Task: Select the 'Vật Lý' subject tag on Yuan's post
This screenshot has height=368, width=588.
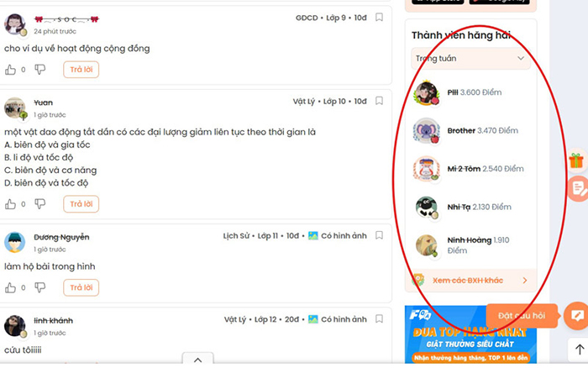Action: coord(303,102)
